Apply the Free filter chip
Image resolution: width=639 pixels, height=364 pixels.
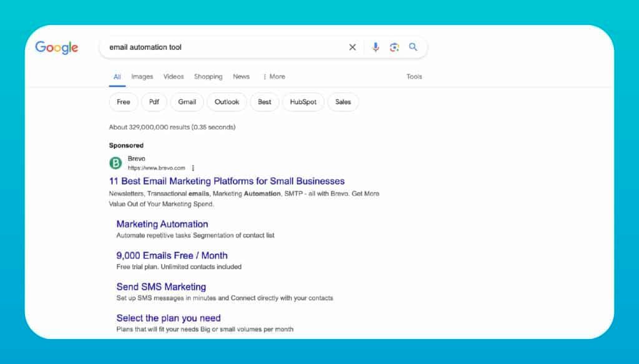(124, 102)
